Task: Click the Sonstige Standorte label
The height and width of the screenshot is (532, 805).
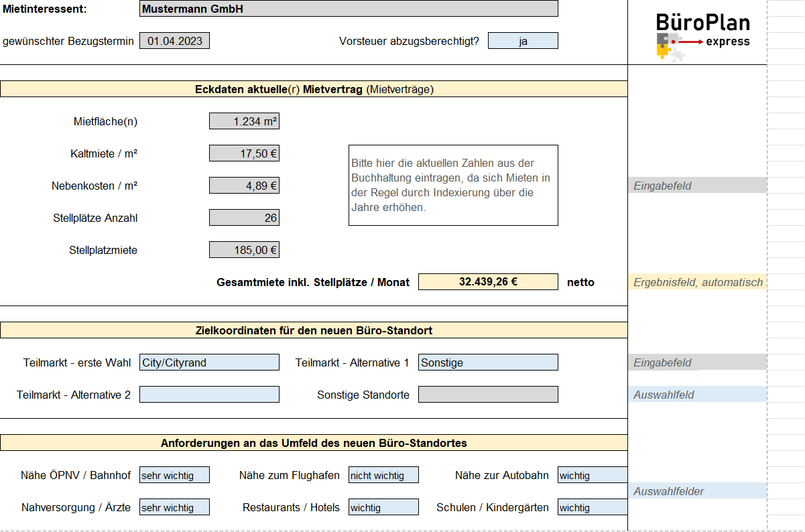Action: click(x=363, y=395)
